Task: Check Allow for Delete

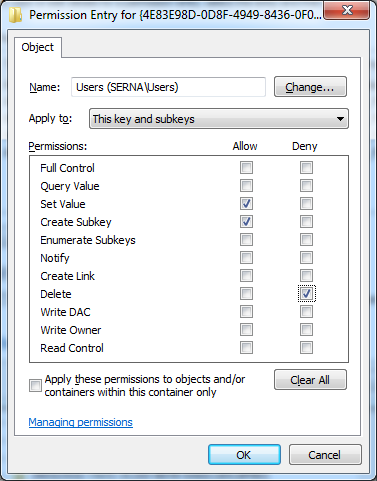Action: coord(246,294)
